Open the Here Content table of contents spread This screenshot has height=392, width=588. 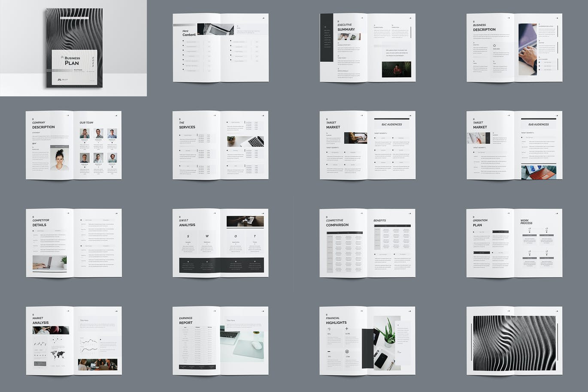[221, 47]
